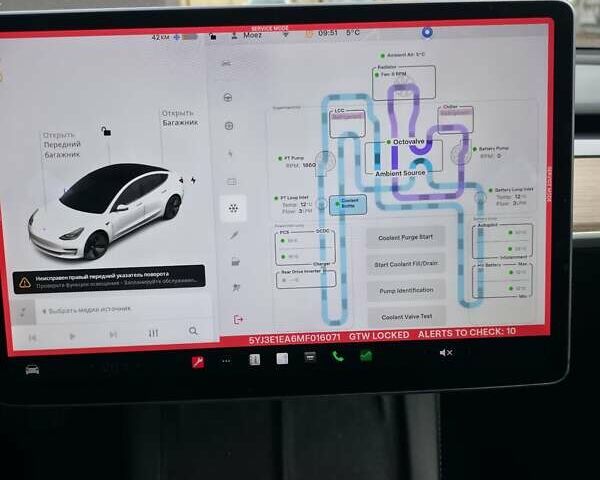Open the front trunk from car view
The height and width of the screenshot is (480, 600).
coord(61,145)
